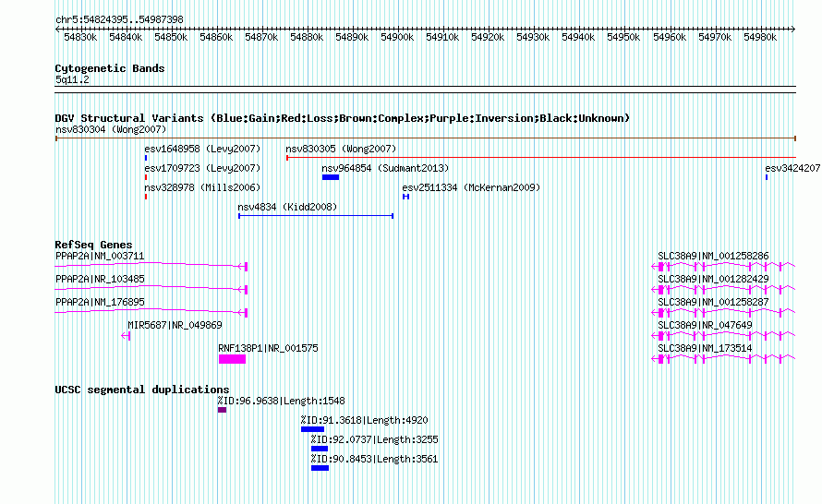Click the PPAP2A|NM_176895 exon end glyph
Screen dimensions: 822x504
[x=244, y=313]
